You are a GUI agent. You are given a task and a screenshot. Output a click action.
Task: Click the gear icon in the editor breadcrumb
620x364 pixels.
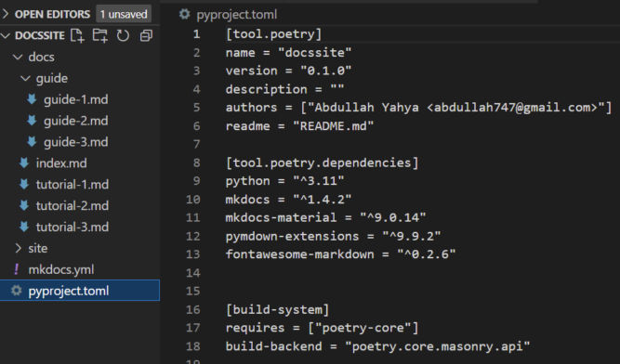[184, 14]
